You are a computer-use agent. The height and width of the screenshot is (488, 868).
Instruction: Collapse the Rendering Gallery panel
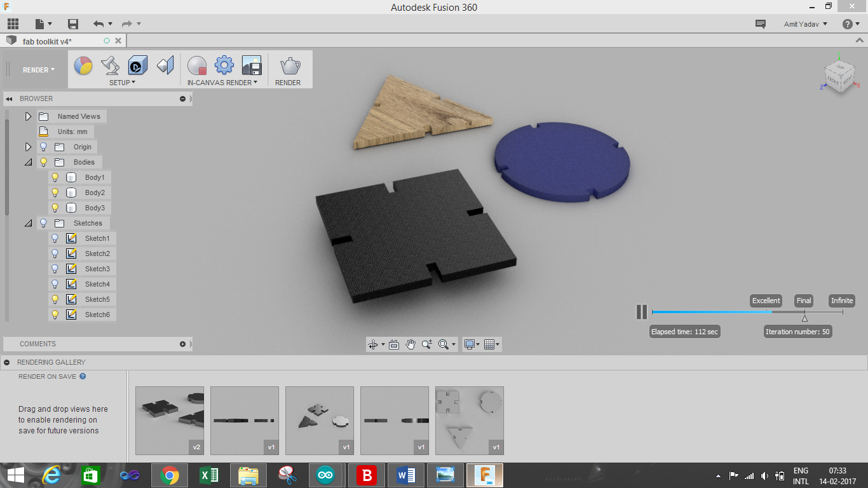coord(6,362)
